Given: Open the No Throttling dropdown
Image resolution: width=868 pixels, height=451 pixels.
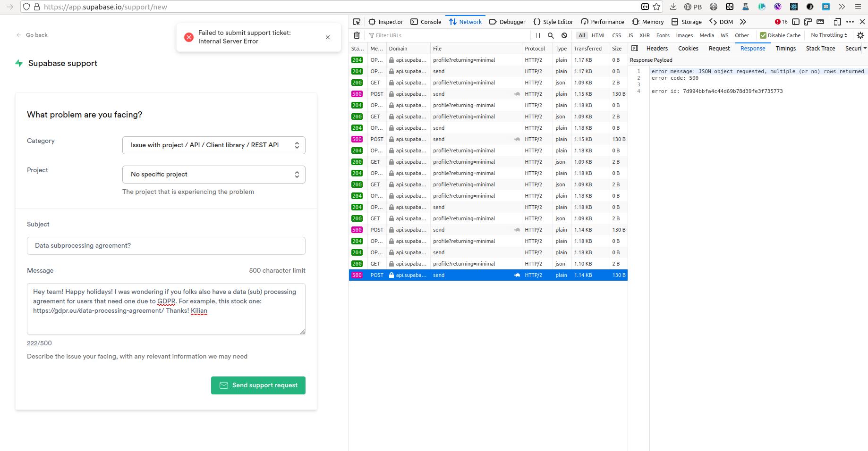Looking at the screenshot, I should (x=828, y=35).
